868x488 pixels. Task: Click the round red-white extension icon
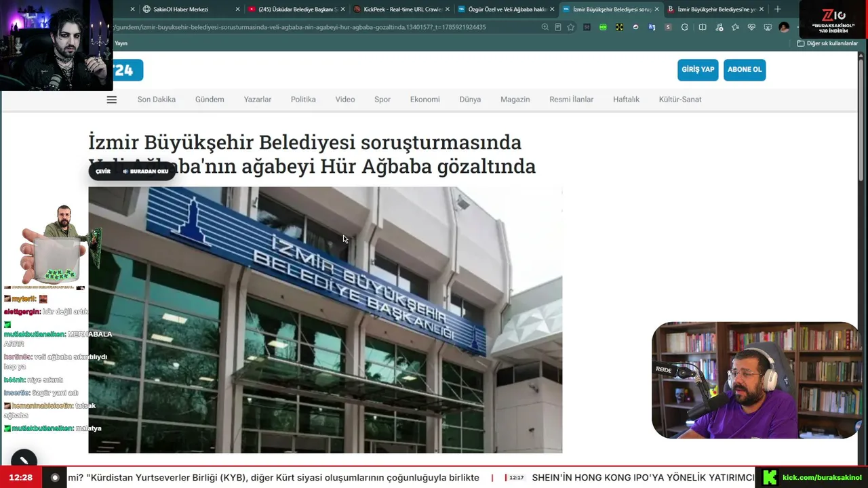coord(635,27)
